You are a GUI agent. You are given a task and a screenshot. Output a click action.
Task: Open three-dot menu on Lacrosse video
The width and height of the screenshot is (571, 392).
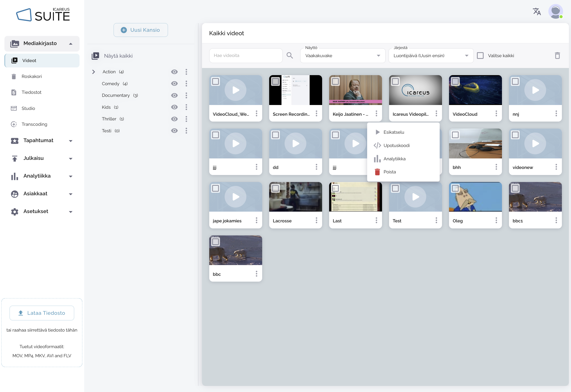[x=316, y=220]
